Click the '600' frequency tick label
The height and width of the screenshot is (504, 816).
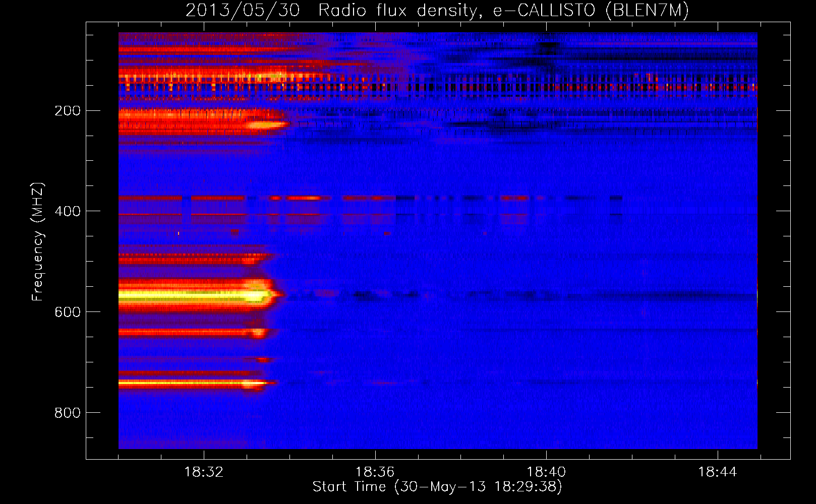coord(68,312)
